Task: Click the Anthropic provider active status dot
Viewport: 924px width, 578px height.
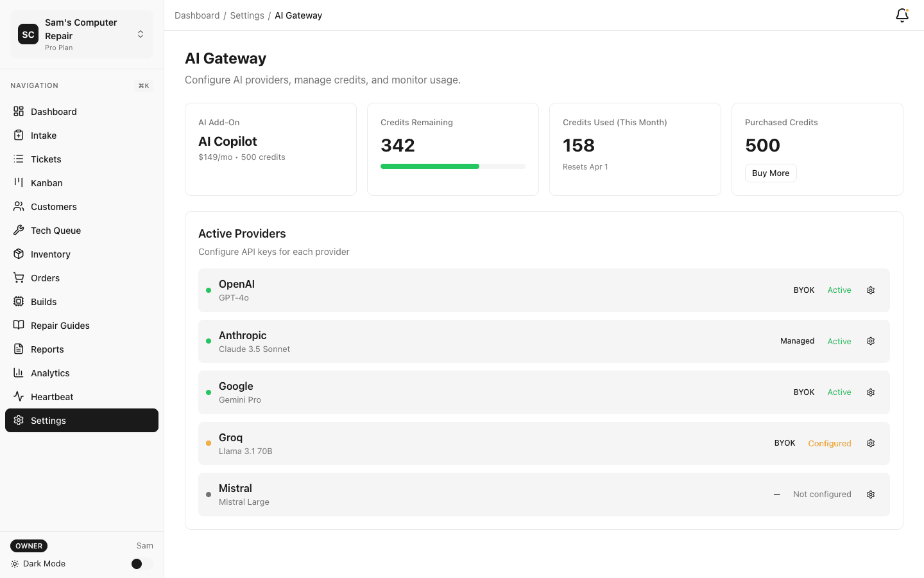Action: [209, 341]
